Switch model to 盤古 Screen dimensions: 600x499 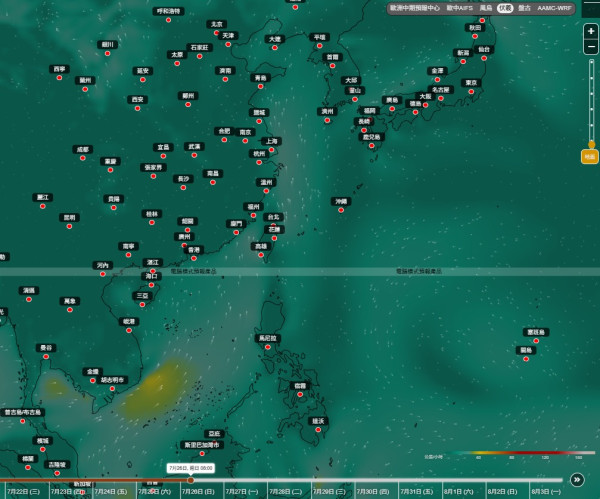coord(524,8)
